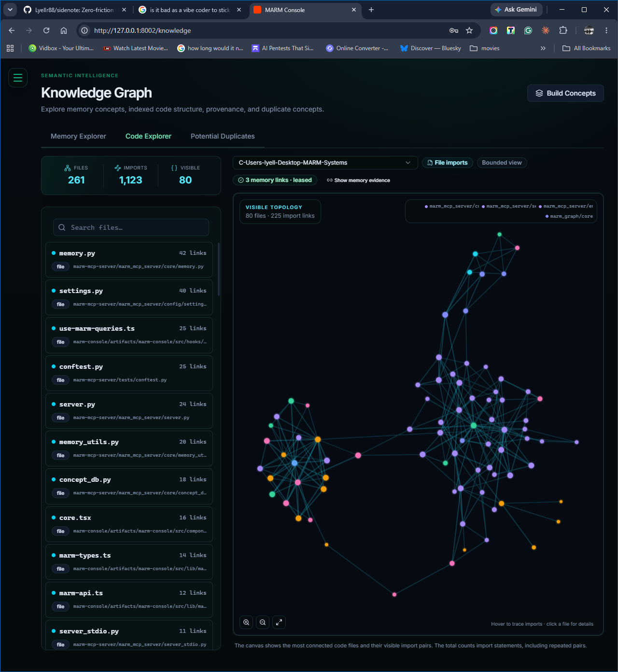Toggle the File imports view
The height and width of the screenshot is (672, 618).
coord(447,163)
